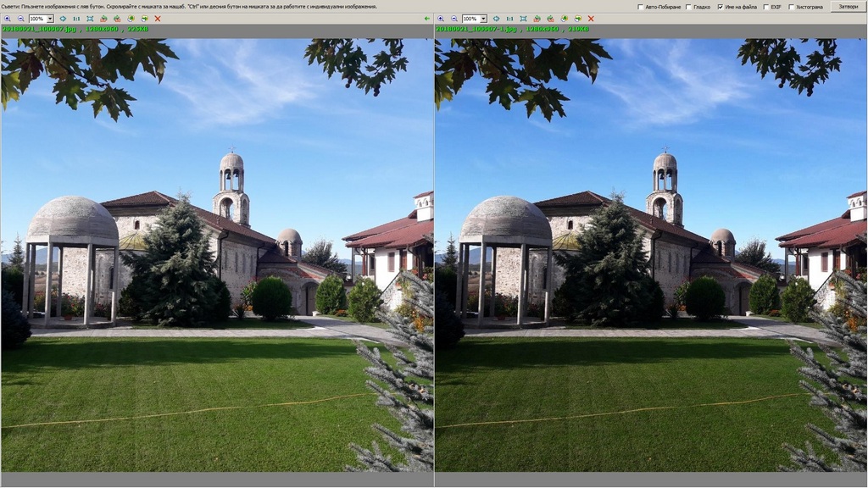Click the left pane photo preview
This screenshot has height=488, width=868.
pos(217,254)
